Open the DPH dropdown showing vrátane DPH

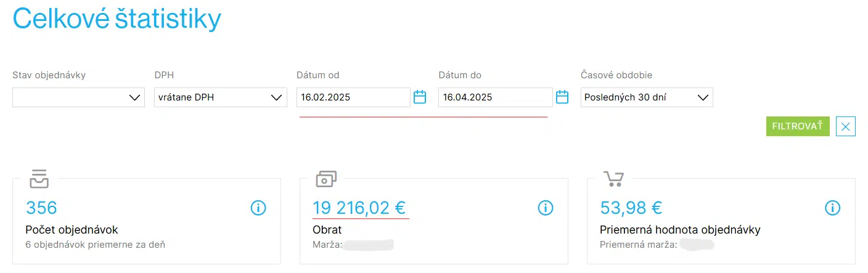(x=221, y=97)
